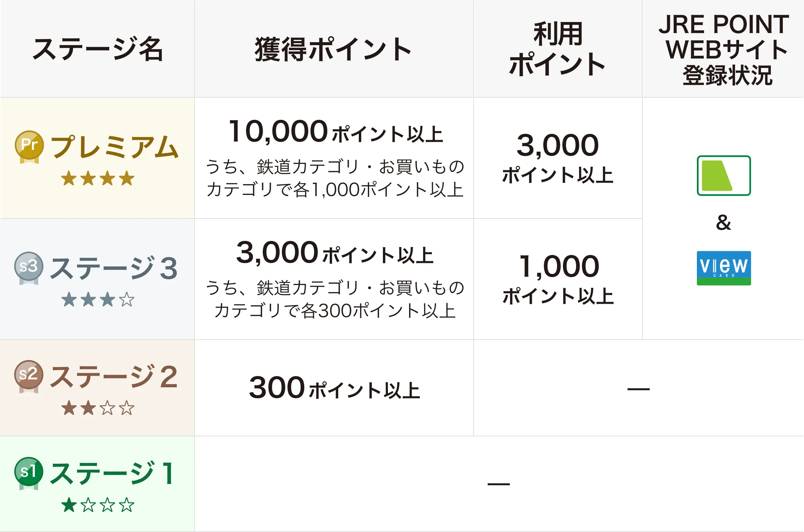Click the star rating under ステージ3
This screenshot has height=532, width=804.
click(98, 299)
